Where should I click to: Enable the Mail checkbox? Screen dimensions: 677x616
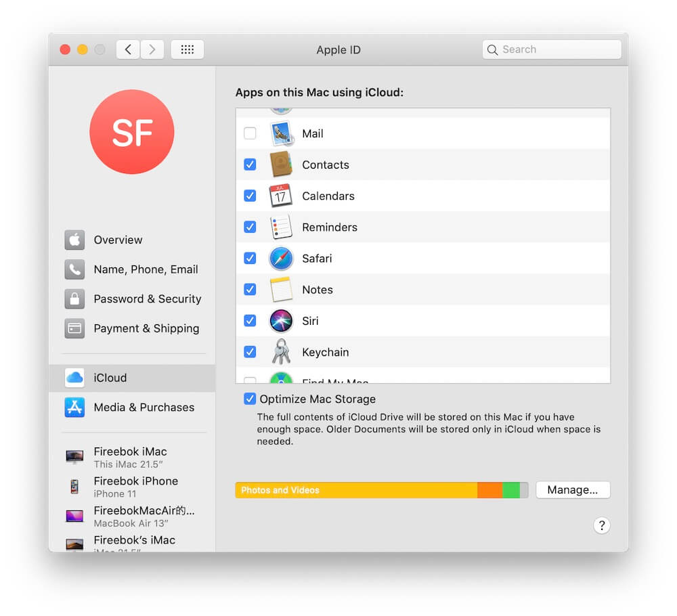tap(250, 133)
